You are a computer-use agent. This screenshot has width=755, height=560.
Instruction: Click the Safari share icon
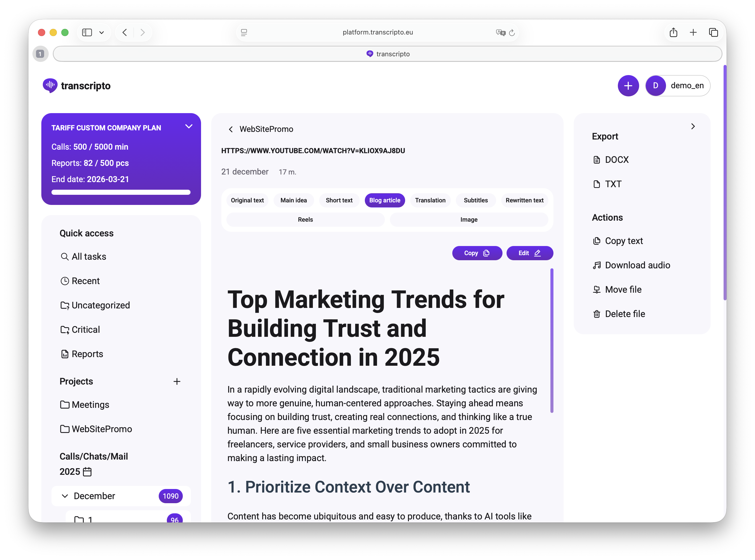point(673,32)
